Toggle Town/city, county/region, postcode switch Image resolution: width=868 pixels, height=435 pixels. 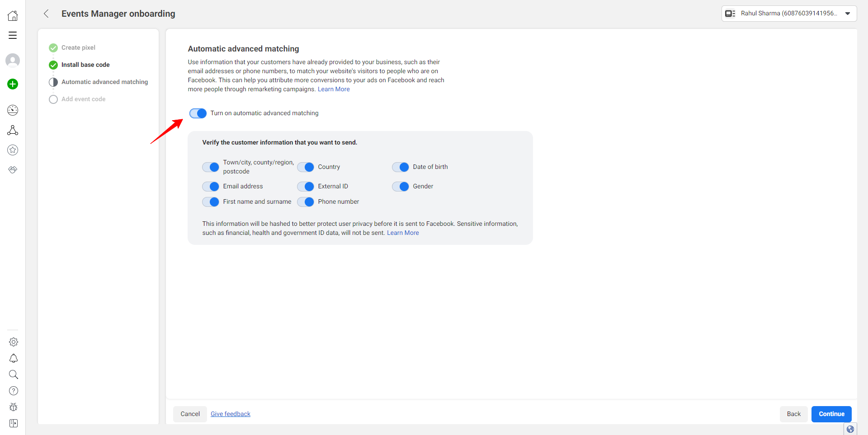(211, 167)
